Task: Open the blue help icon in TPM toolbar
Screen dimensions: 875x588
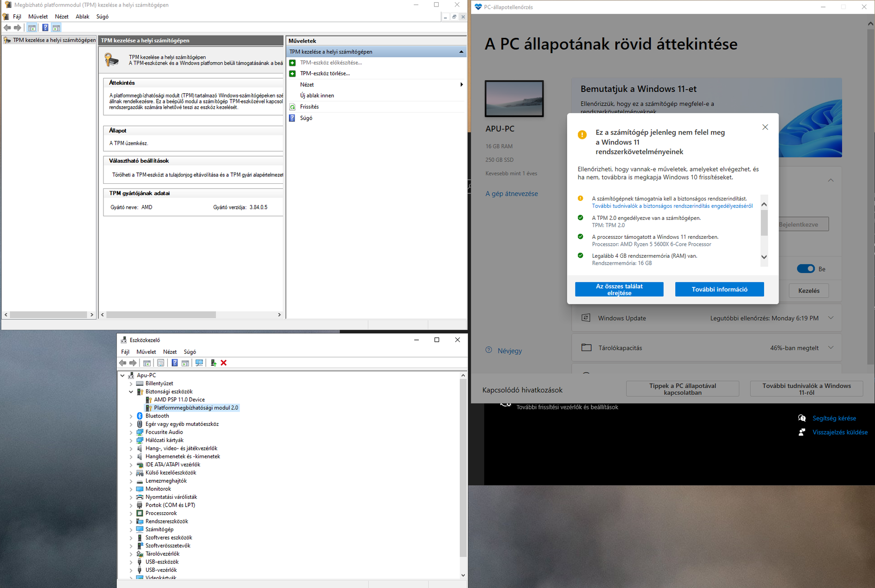Action: [45, 28]
